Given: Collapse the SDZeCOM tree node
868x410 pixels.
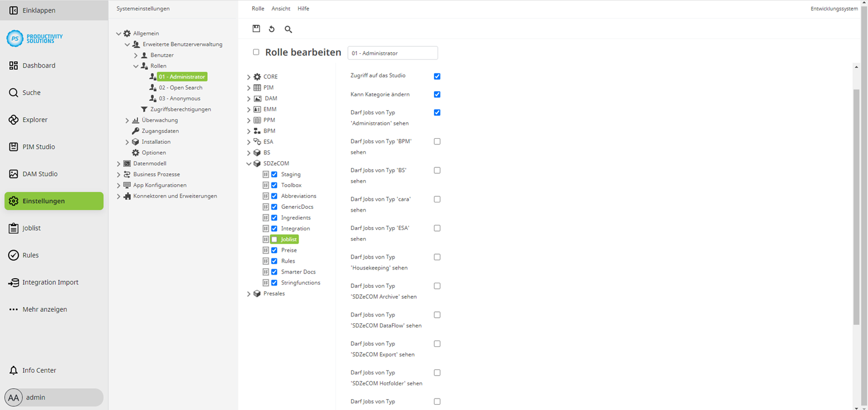Looking at the screenshot, I should point(249,163).
